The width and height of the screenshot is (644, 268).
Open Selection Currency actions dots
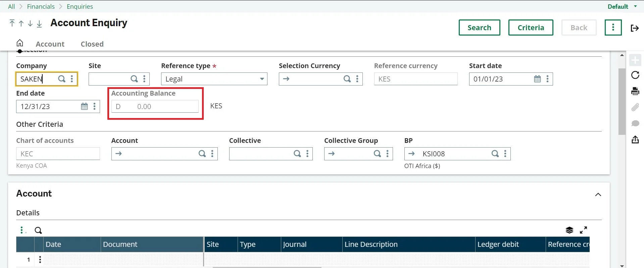point(357,79)
